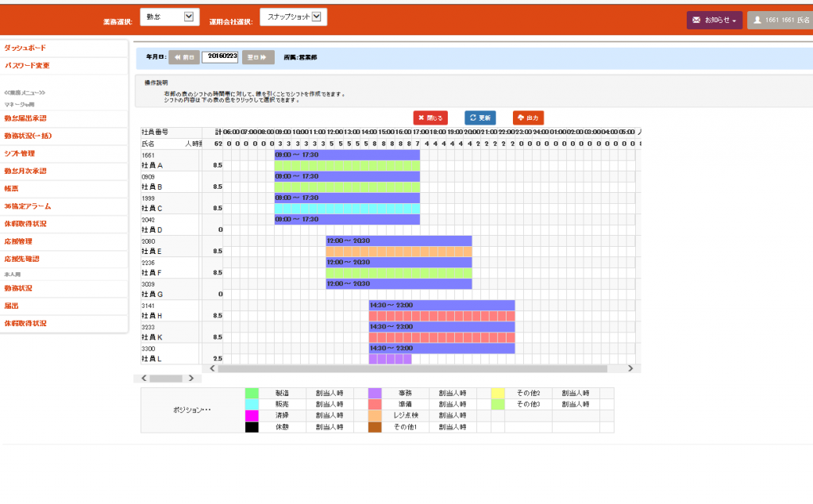Open 36協定アラーム in the sidebar

click(28, 206)
